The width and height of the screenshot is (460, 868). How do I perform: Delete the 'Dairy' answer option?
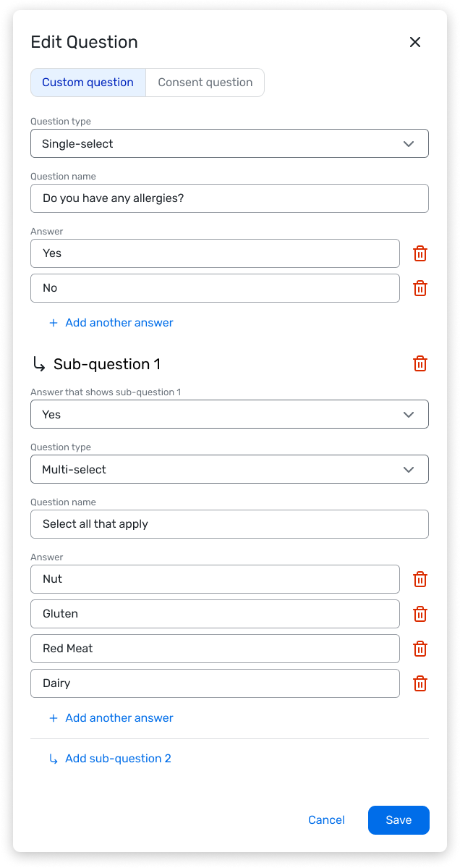(420, 683)
